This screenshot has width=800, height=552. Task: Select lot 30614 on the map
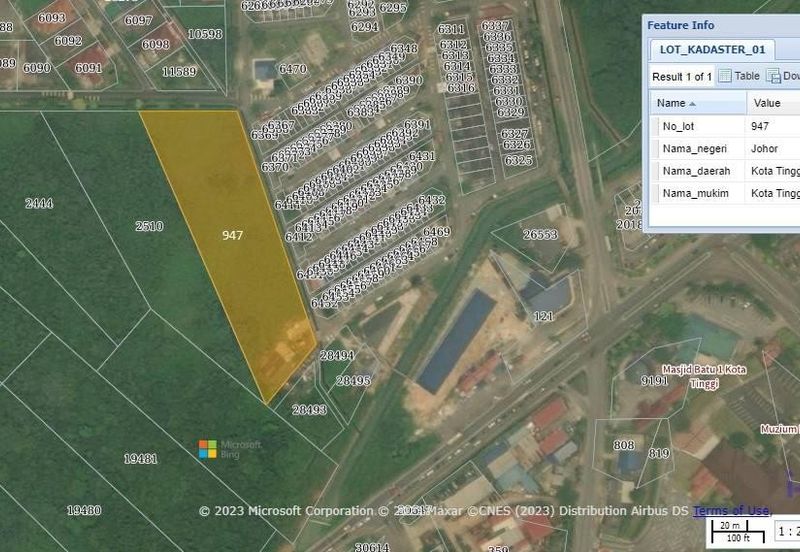coord(372,547)
